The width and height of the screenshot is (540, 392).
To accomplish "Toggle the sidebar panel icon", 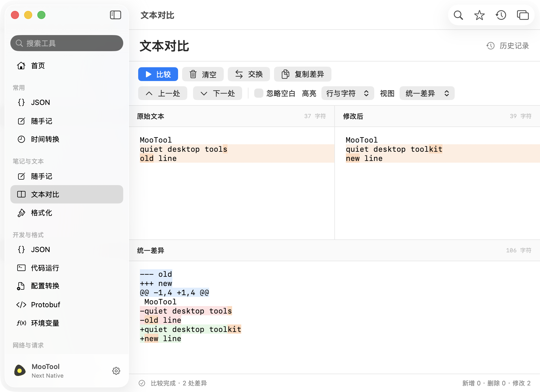I will coord(115,15).
